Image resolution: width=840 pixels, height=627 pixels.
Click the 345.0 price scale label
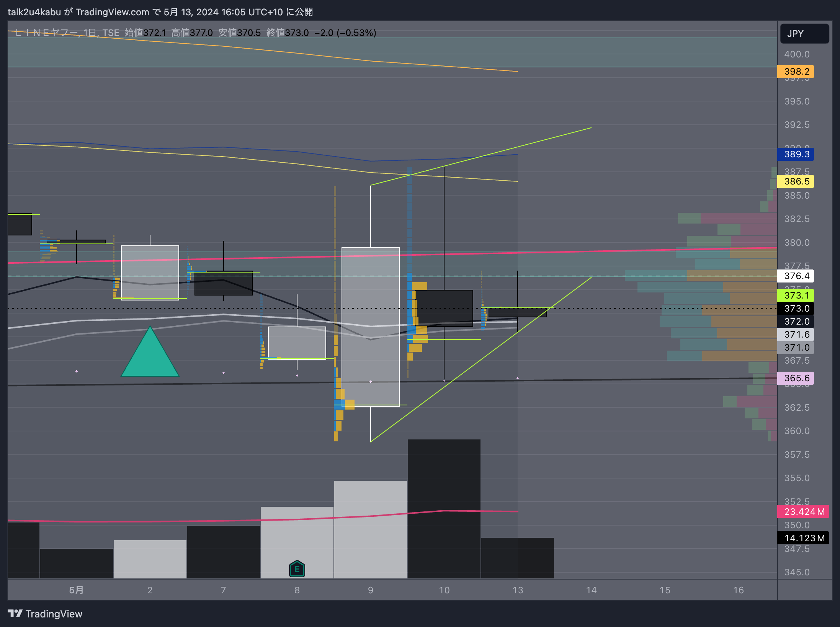[797, 572]
